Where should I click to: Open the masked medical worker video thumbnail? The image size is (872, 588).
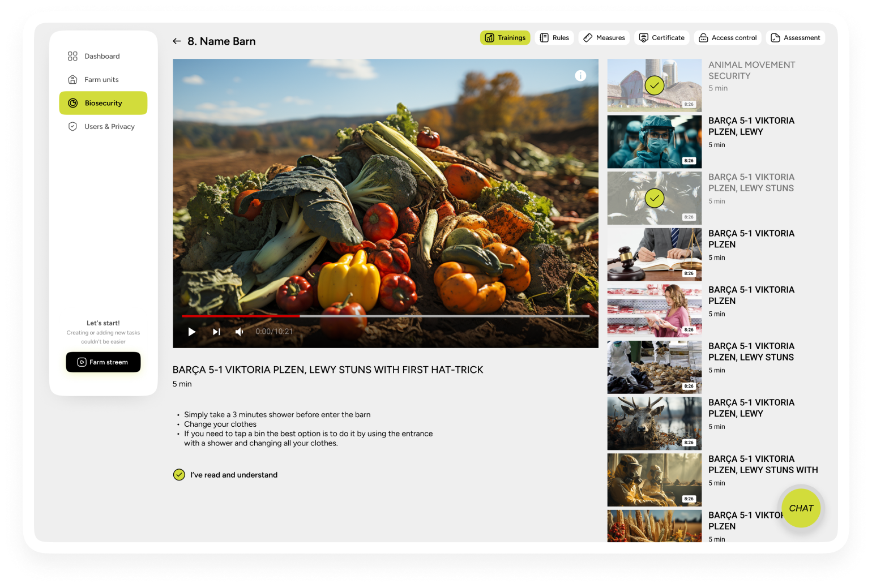(655, 142)
